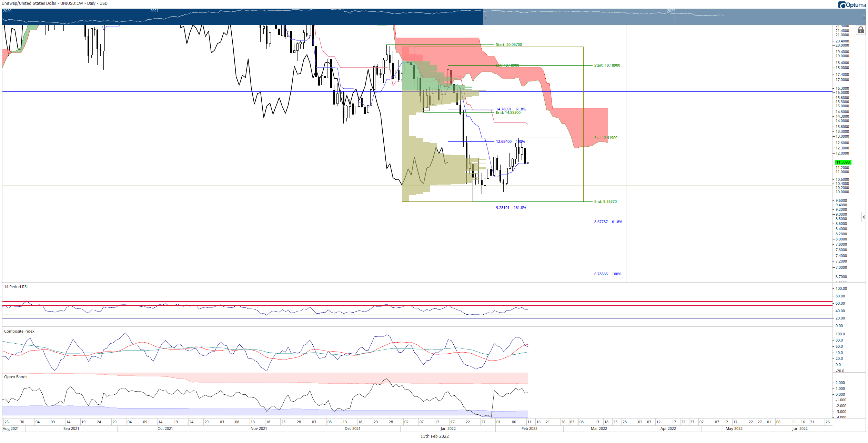The width and height of the screenshot is (868, 443).
Task: Click the RSI 60.00 axis value
Action: (x=840, y=303)
